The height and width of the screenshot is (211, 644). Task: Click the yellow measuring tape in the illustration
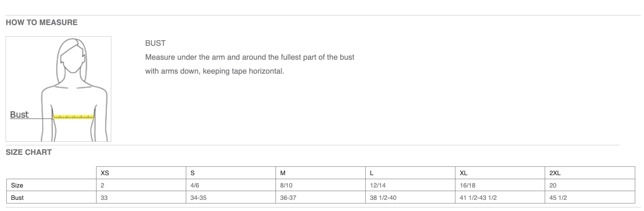tap(74, 117)
